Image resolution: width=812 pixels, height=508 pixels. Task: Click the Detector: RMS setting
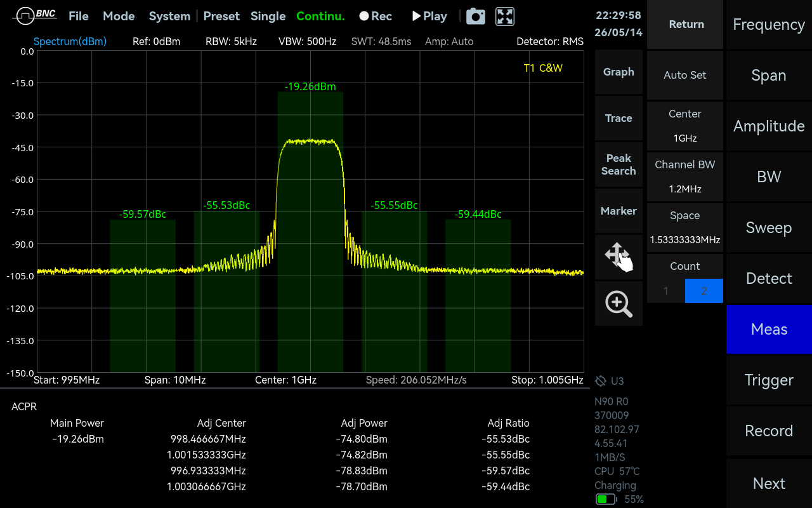pos(550,41)
